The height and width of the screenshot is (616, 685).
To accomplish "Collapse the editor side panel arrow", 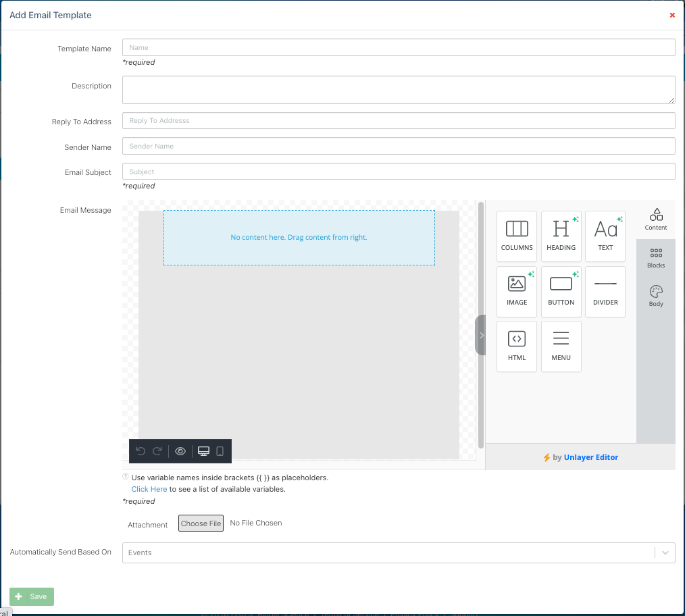I will click(481, 335).
